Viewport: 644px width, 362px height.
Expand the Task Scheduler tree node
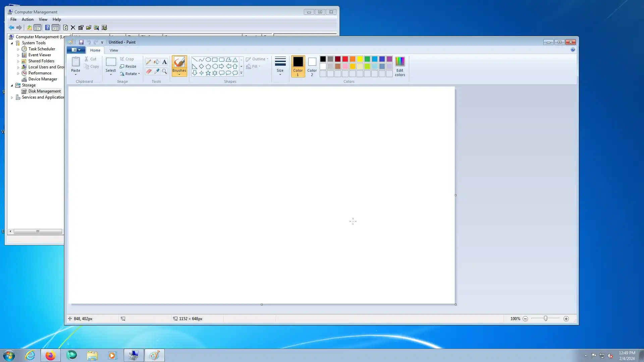(x=18, y=49)
